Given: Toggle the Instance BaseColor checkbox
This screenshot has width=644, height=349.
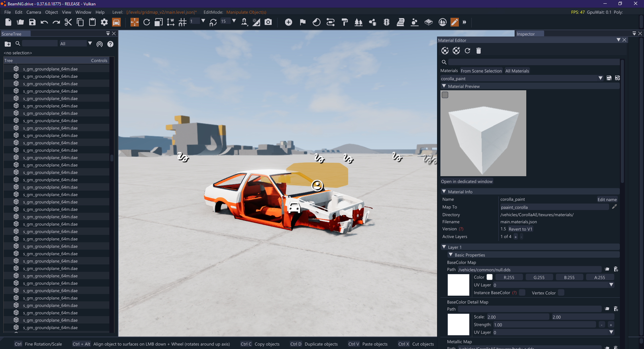Looking at the screenshot, I should coord(522,293).
